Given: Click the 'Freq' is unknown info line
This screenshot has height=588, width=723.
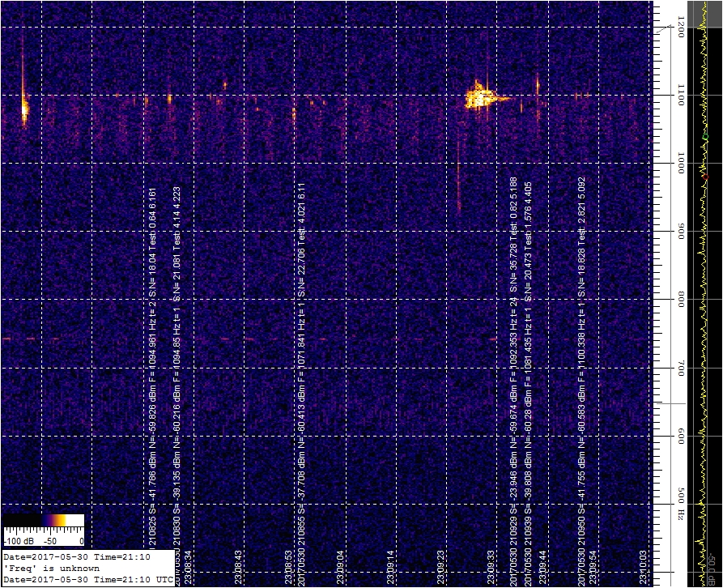Looking at the screenshot, I should click(x=51, y=569).
